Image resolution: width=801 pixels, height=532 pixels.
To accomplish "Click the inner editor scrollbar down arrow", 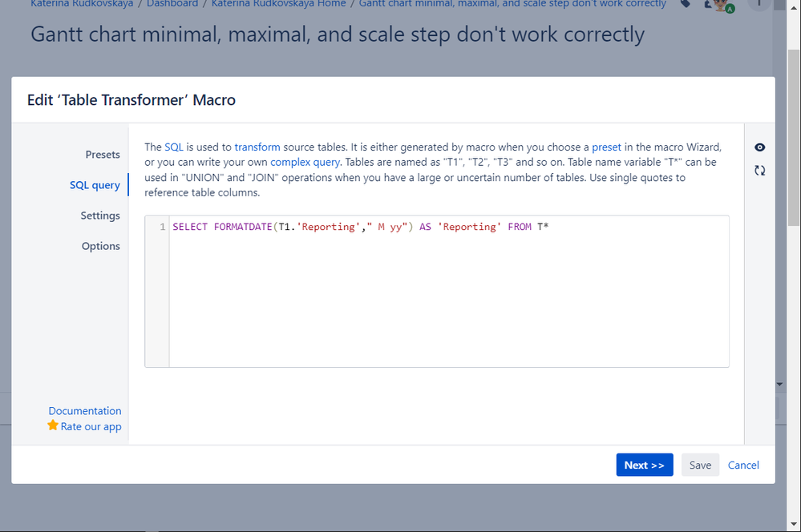I will [x=779, y=384].
